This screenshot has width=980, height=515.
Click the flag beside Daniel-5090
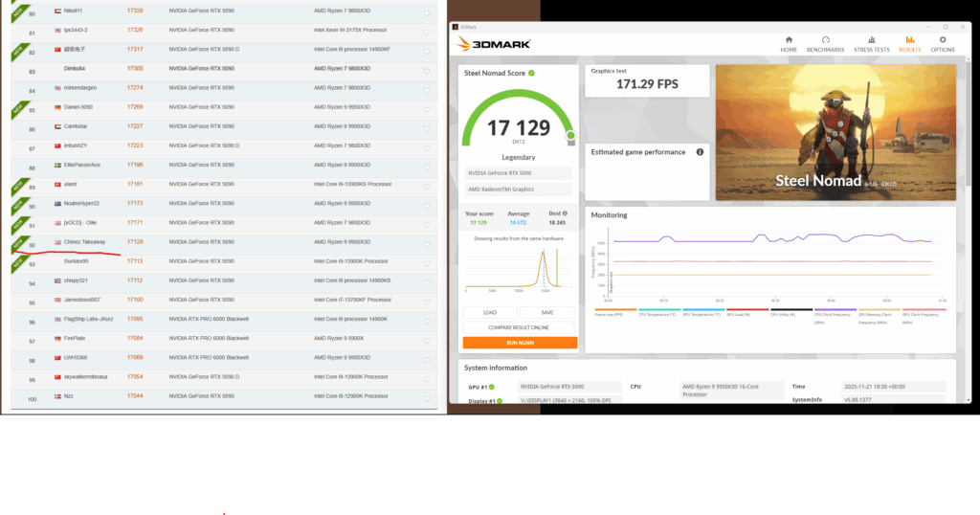click(57, 107)
